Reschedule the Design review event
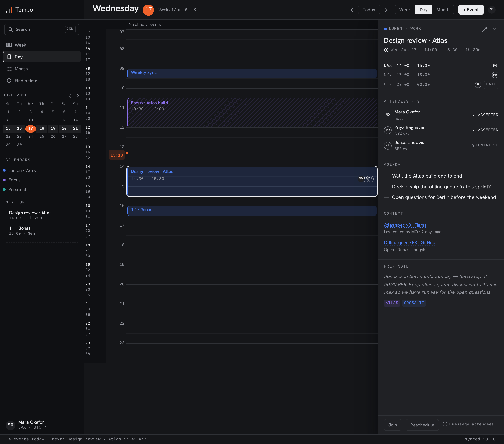Image resolution: width=504 pixels, height=444 pixels. (422, 425)
